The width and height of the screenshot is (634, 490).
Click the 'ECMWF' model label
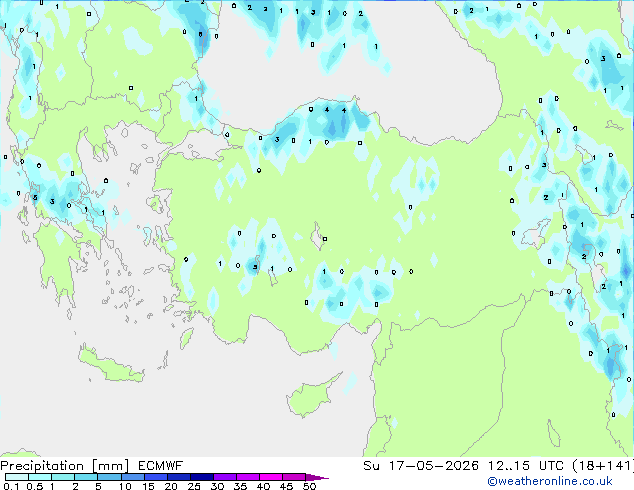tap(161, 466)
